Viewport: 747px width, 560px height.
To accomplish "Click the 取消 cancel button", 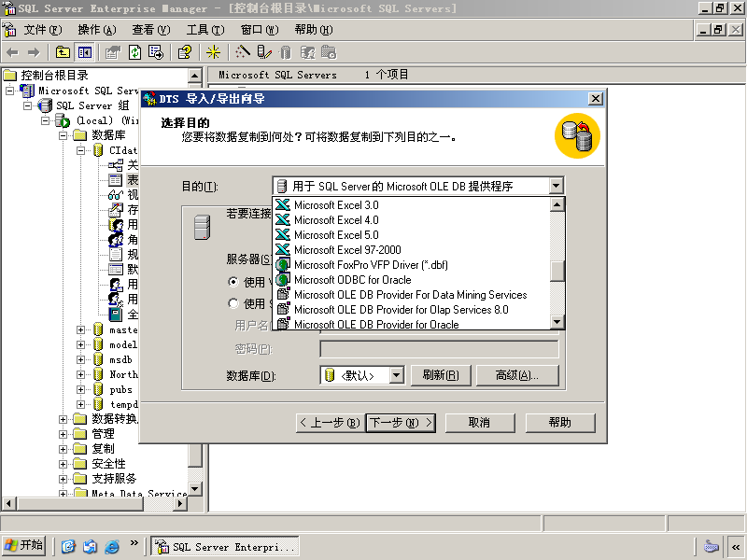I will click(480, 423).
